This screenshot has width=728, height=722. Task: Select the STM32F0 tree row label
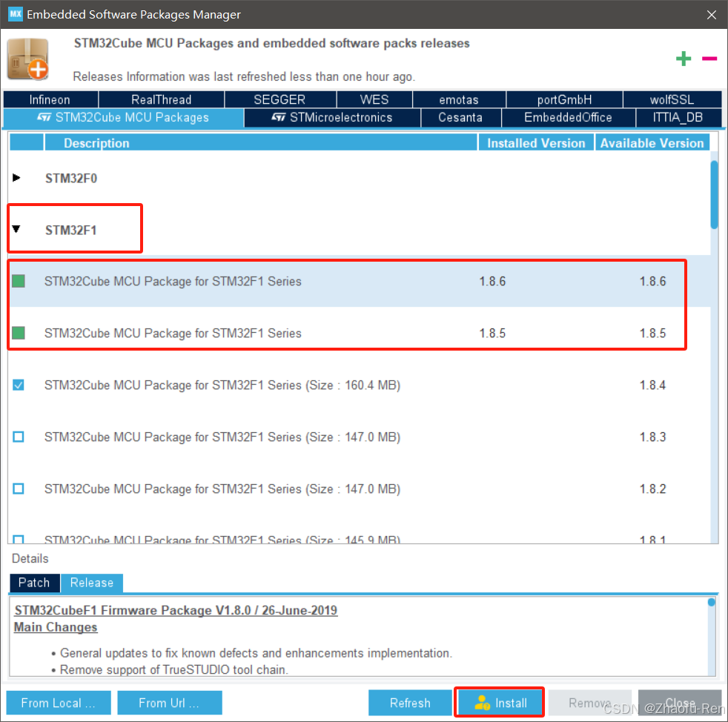(71, 179)
